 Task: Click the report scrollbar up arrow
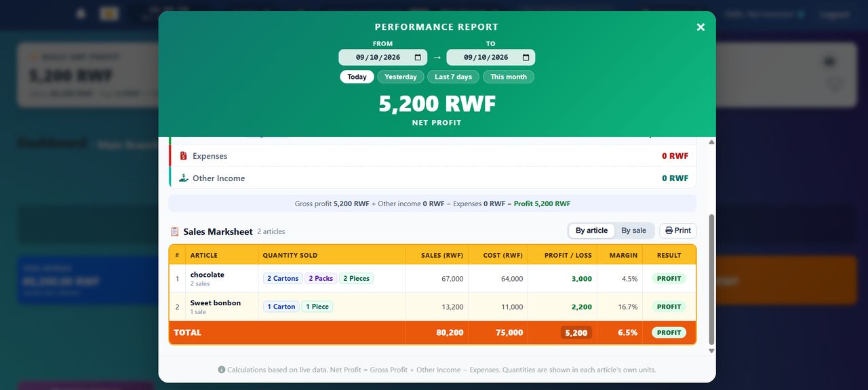pyautogui.click(x=711, y=142)
